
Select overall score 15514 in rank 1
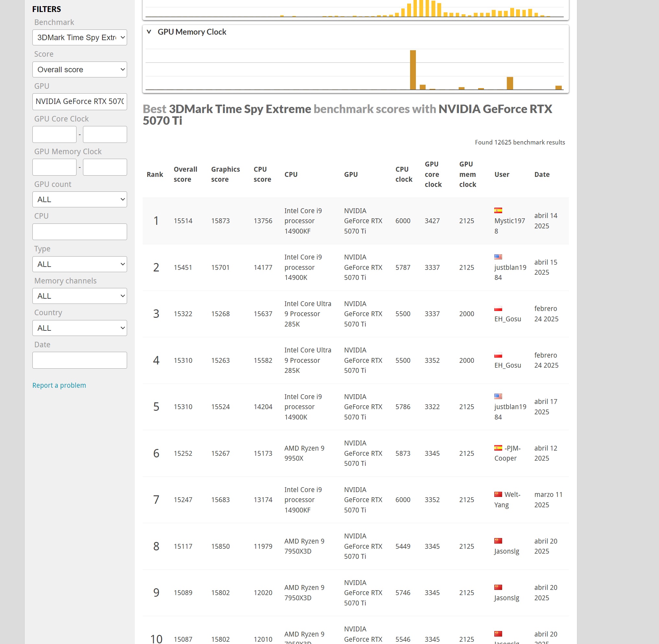pos(183,221)
